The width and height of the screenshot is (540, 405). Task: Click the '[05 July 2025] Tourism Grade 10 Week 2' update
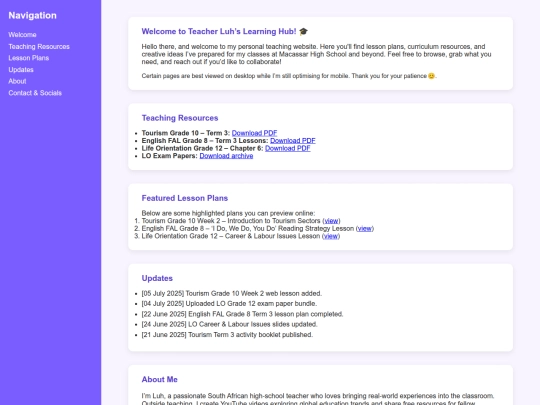(x=232, y=293)
